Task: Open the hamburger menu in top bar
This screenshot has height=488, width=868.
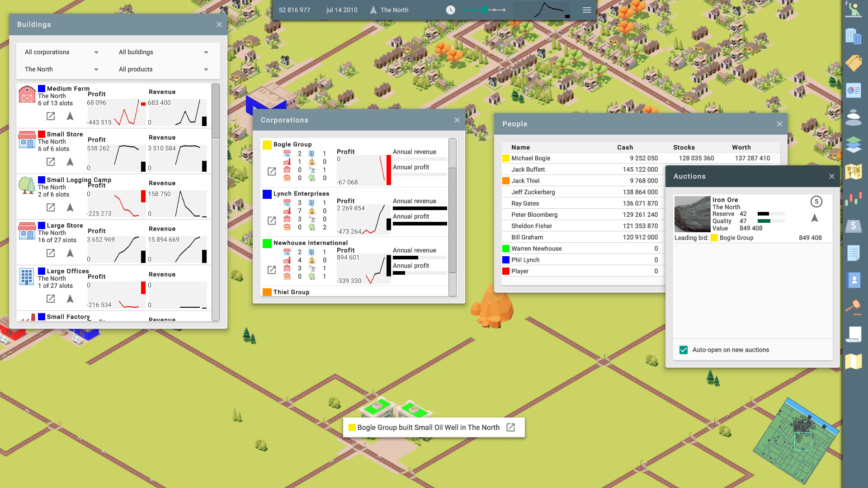Action: (587, 9)
